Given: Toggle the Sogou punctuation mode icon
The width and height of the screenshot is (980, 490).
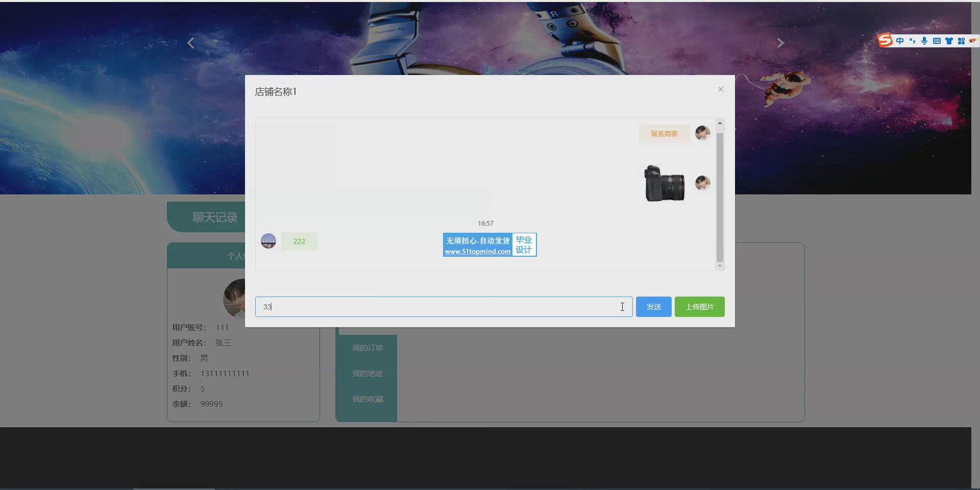Looking at the screenshot, I should coord(912,41).
